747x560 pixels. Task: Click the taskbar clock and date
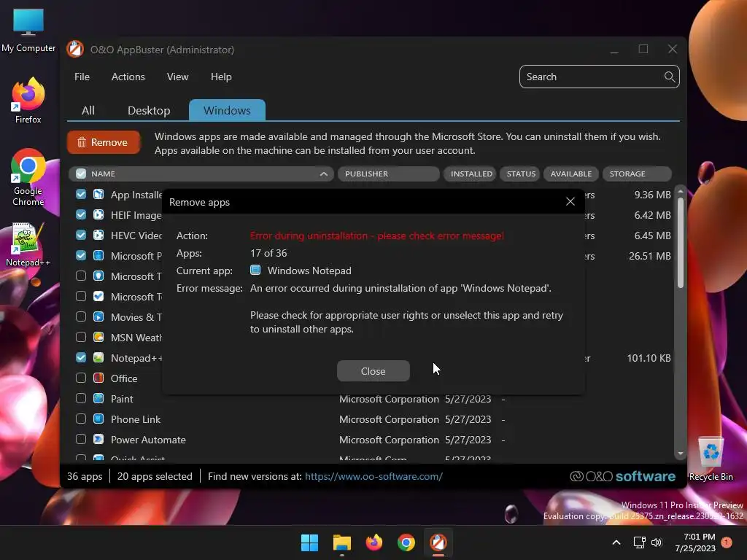(695, 542)
